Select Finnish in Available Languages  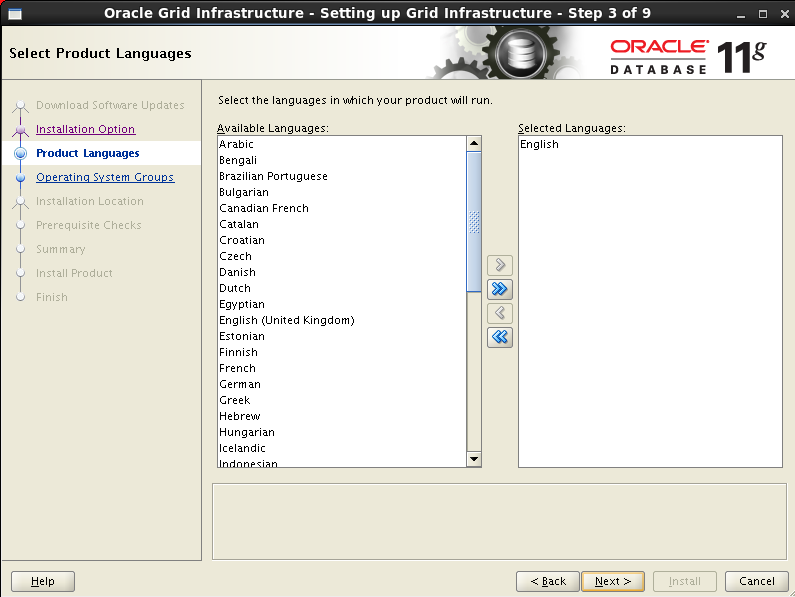point(341,352)
